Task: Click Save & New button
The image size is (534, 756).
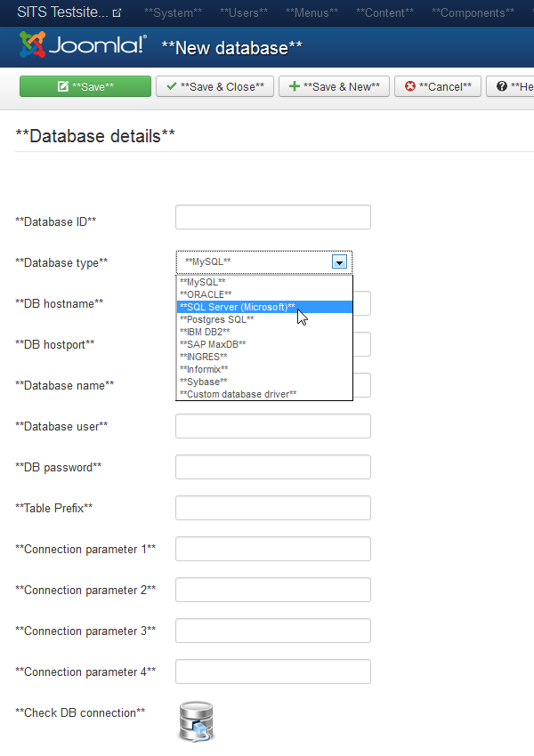Action: pos(334,86)
